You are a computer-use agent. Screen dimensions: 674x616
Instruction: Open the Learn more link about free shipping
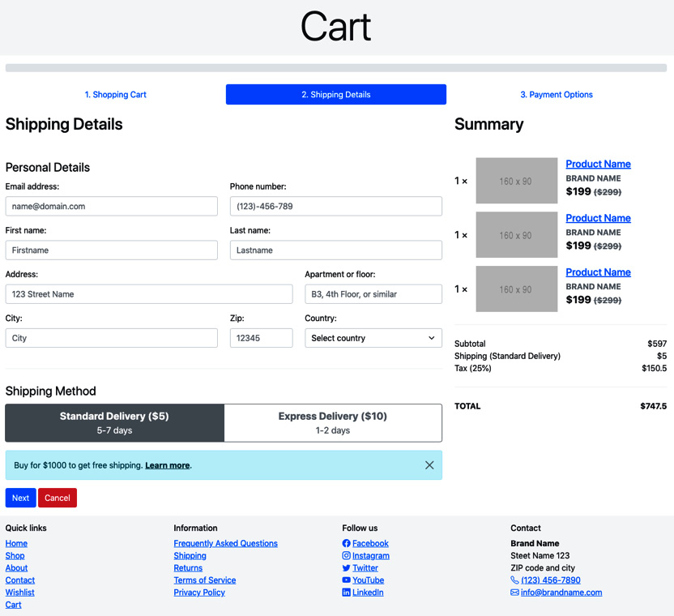[x=167, y=464]
